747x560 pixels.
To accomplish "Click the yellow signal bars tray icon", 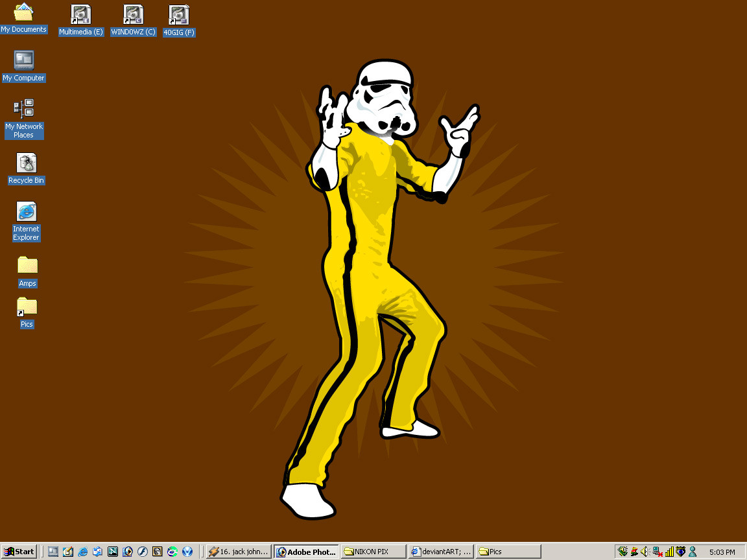I will [x=669, y=552].
